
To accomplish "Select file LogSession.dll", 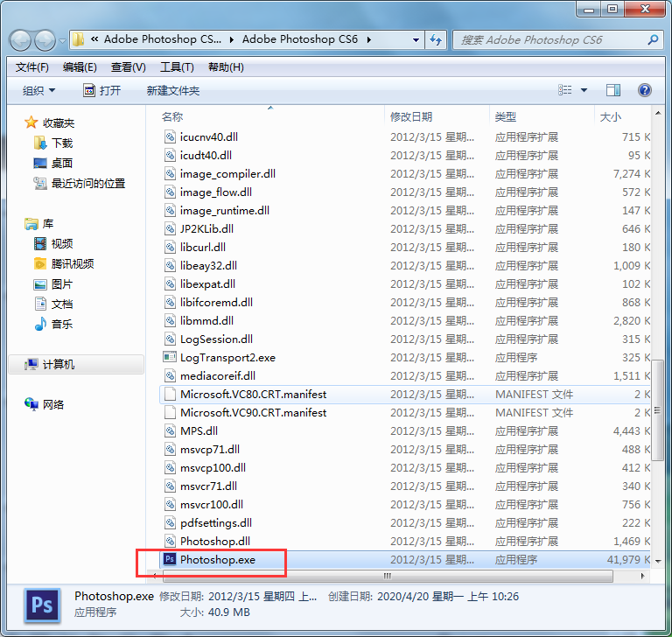I will 216,339.
